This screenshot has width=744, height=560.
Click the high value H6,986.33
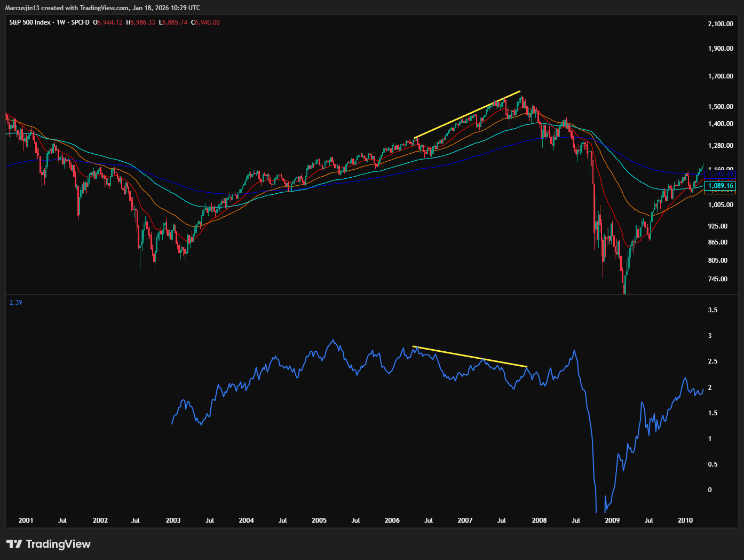tap(140, 22)
